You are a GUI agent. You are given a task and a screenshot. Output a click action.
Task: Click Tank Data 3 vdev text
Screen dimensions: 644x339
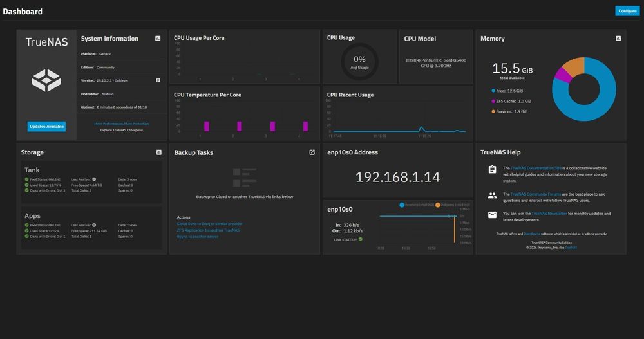pyautogui.click(x=128, y=179)
